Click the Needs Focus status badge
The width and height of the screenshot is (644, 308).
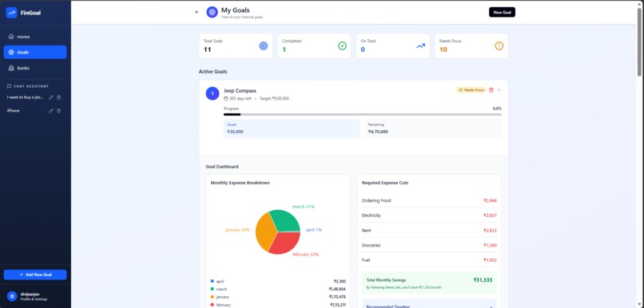[471, 90]
